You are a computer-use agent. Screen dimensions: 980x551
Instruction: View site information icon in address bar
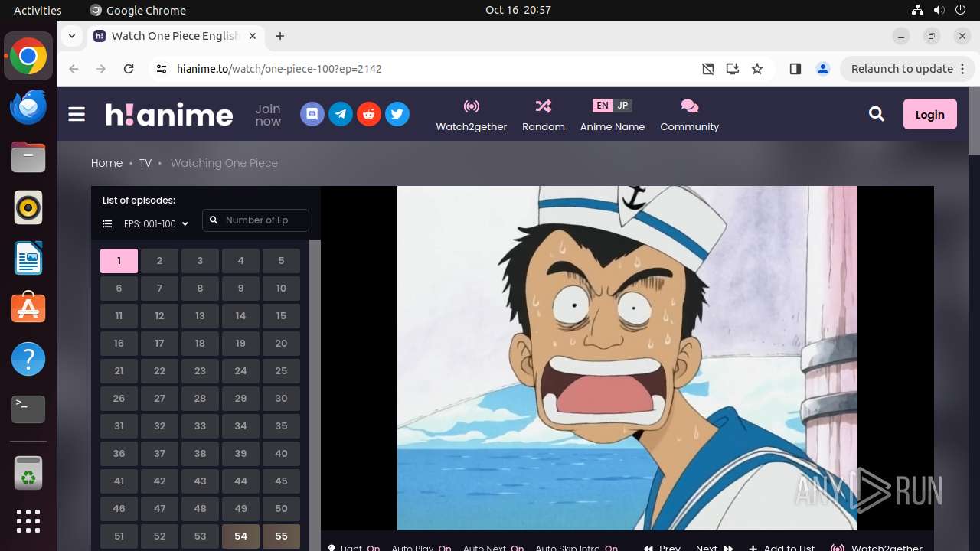(x=161, y=69)
